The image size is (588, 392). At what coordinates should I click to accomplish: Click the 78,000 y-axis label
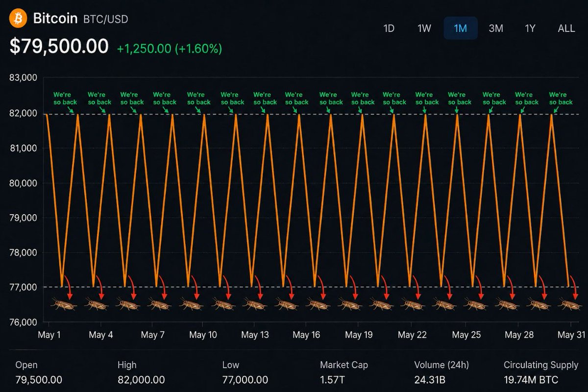(x=24, y=253)
